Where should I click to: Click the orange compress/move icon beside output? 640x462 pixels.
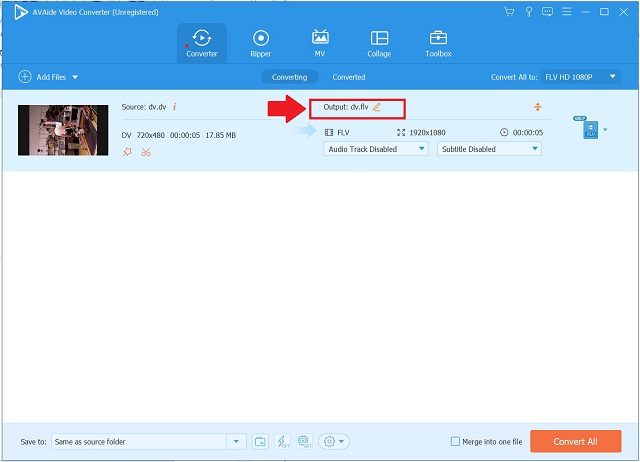[538, 107]
